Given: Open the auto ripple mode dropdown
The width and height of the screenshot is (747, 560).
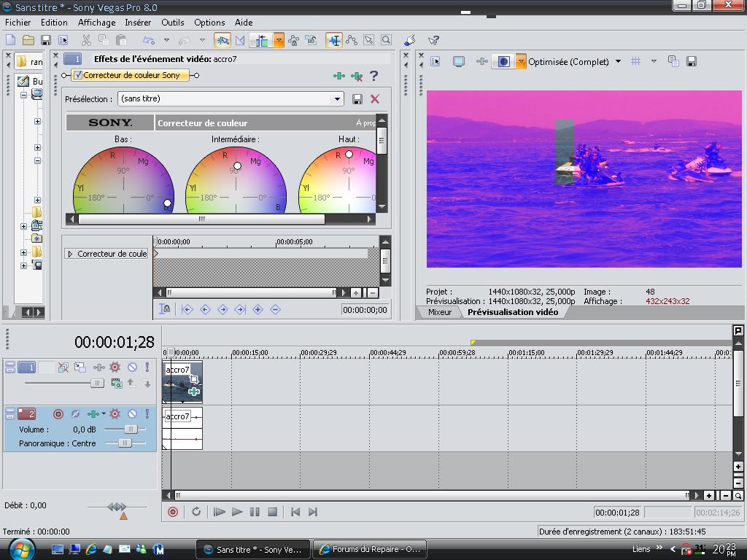Looking at the screenshot, I should [x=279, y=41].
